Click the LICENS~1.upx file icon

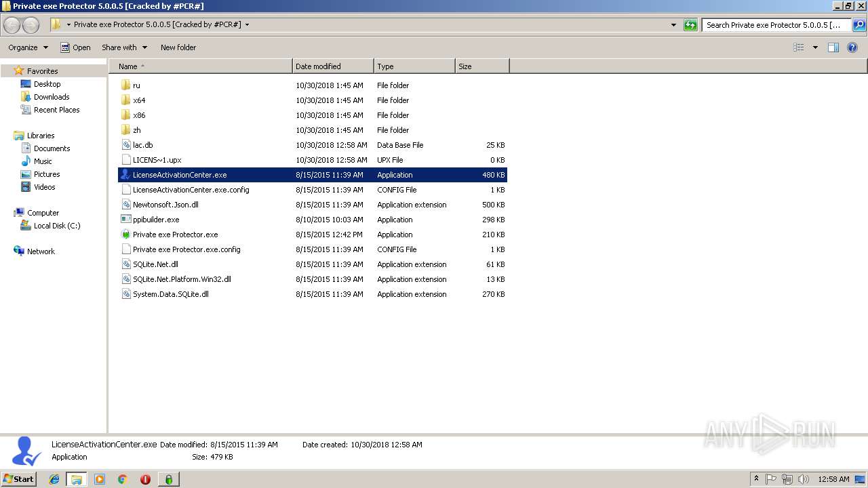[125, 160]
